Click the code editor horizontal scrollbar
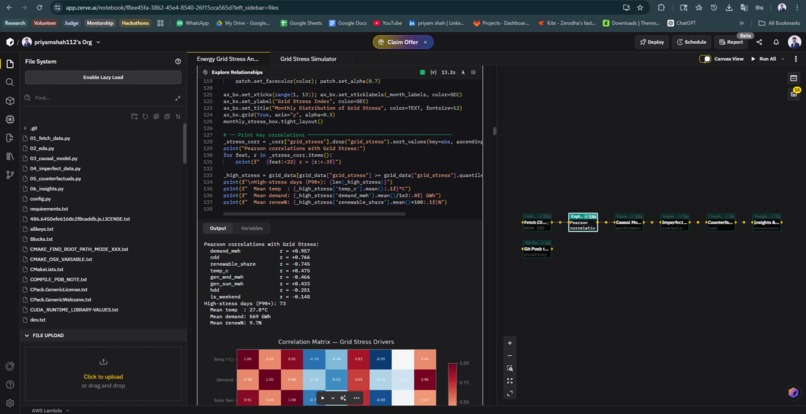Image resolution: width=806 pixels, height=414 pixels. 314,213
